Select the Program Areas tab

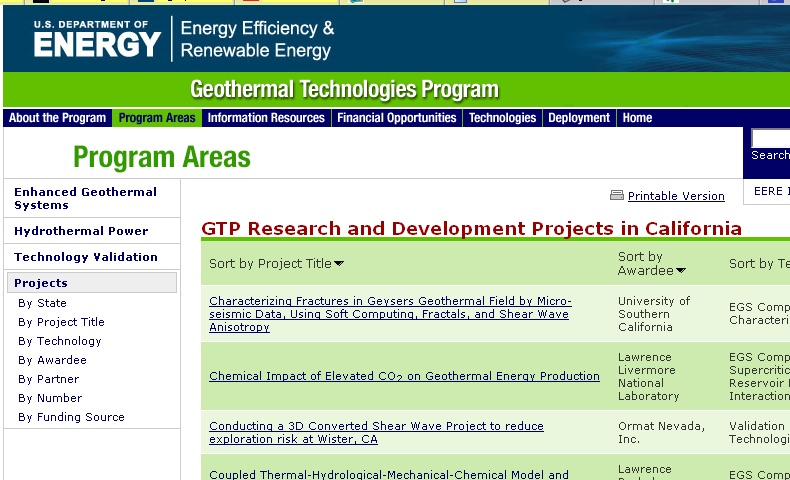(157, 118)
